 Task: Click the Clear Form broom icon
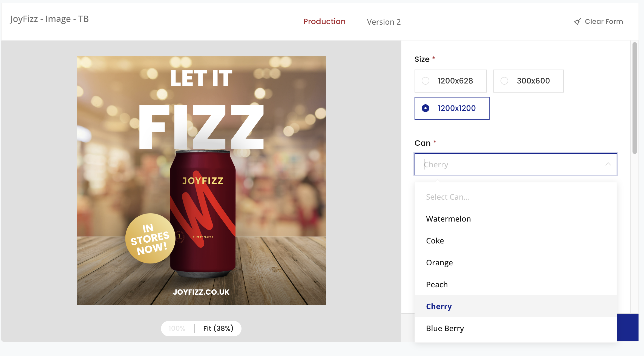pos(577,22)
